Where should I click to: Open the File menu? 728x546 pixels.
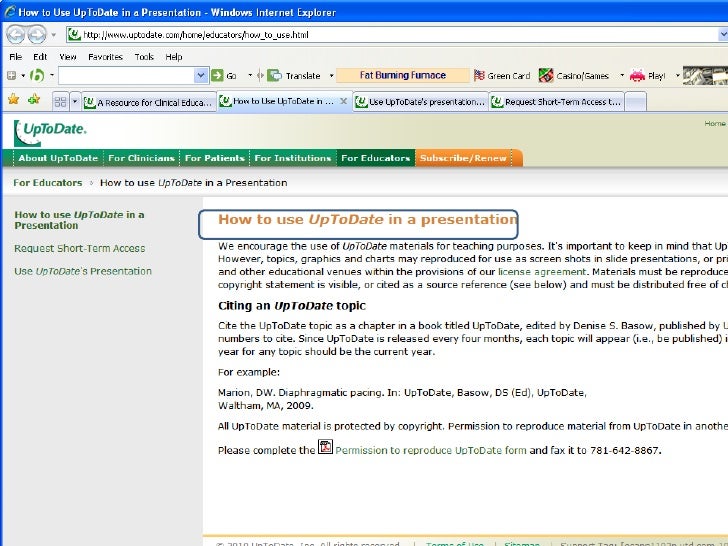click(x=15, y=57)
